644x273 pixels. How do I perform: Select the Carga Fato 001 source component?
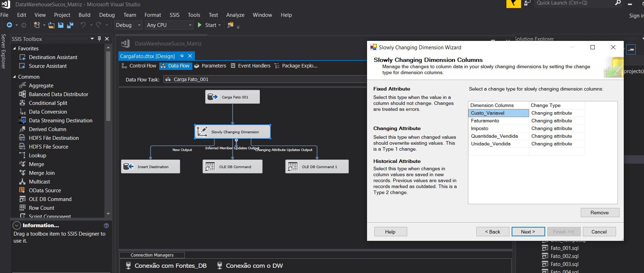pyautogui.click(x=232, y=97)
